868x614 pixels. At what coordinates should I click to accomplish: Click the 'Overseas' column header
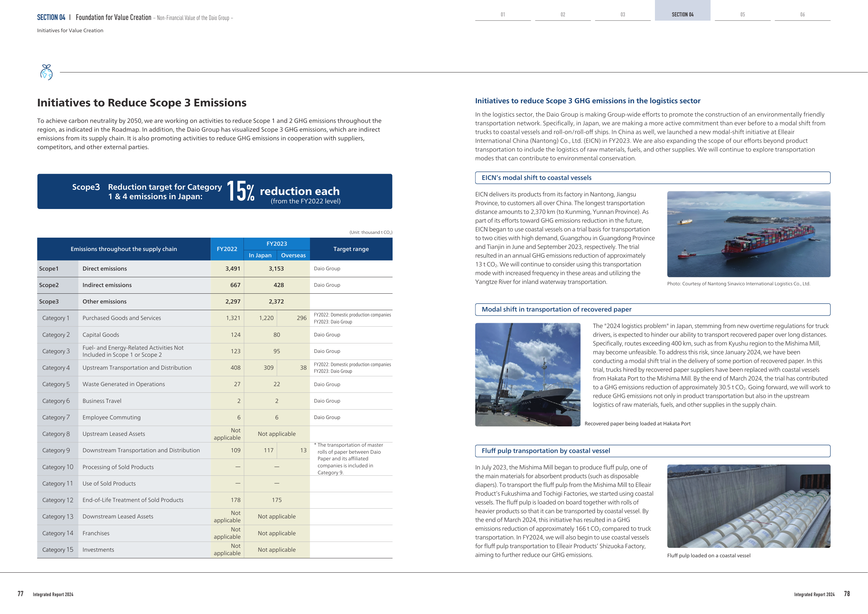click(x=294, y=255)
